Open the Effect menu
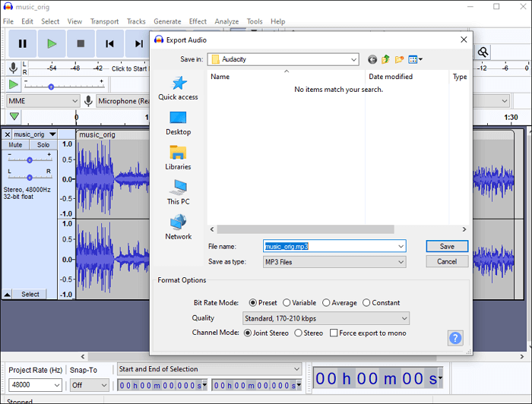 click(x=198, y=21)
